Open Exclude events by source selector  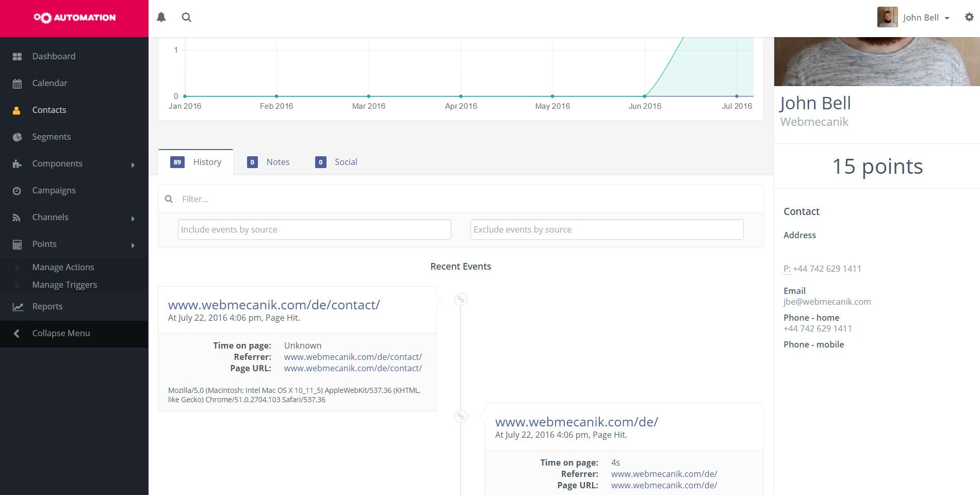[607, 229]
